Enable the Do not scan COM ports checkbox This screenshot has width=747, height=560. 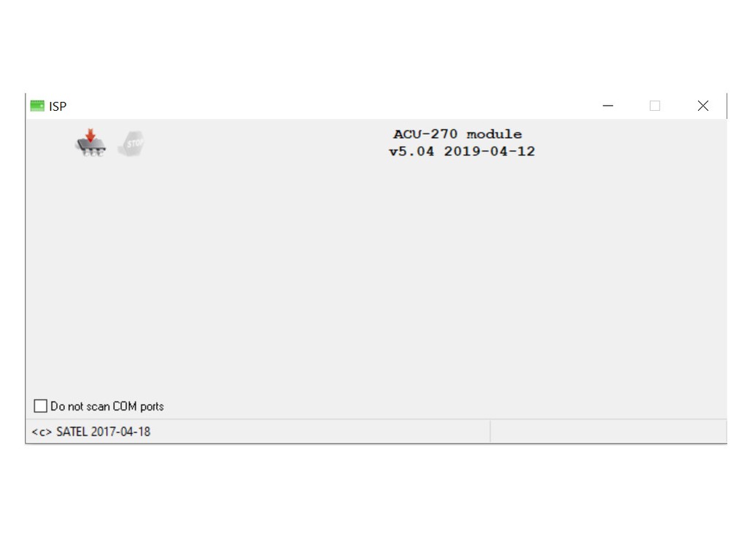click(x=41, y=406)
